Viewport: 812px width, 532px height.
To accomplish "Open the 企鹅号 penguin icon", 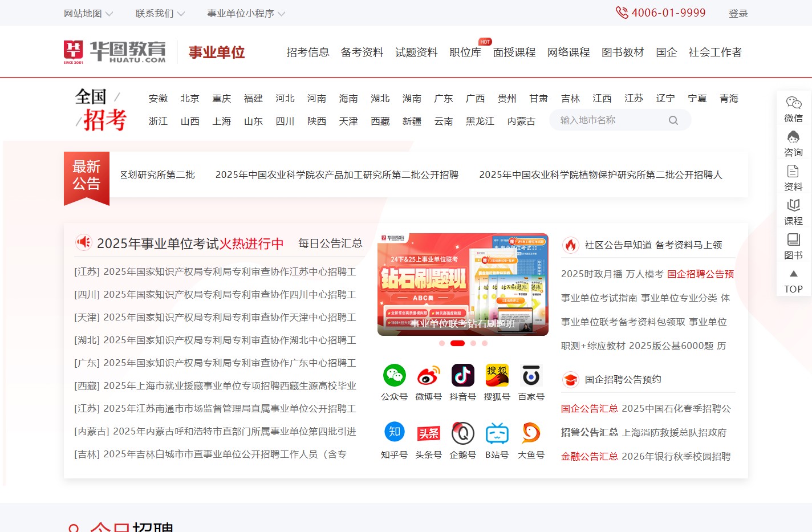I will (462, 433).
